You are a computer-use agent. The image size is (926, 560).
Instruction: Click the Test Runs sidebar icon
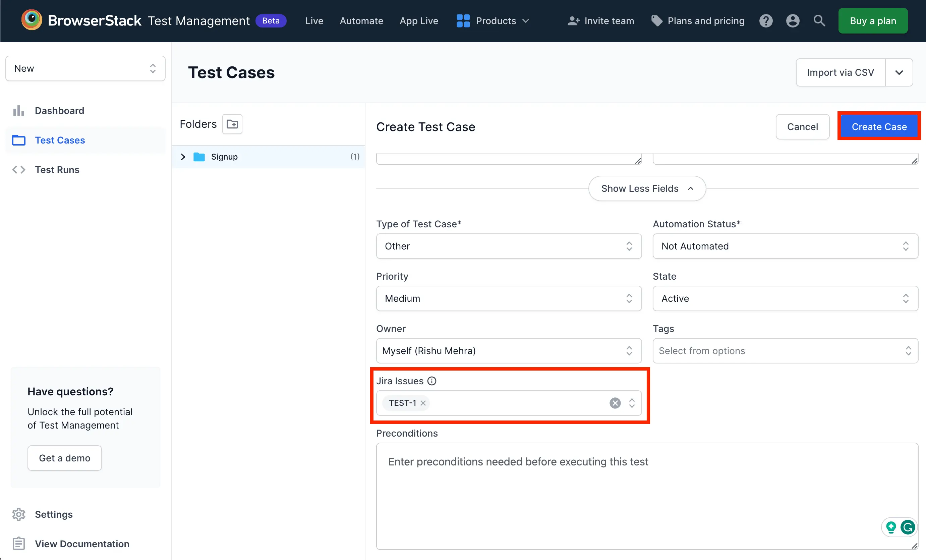coord(18,169)
